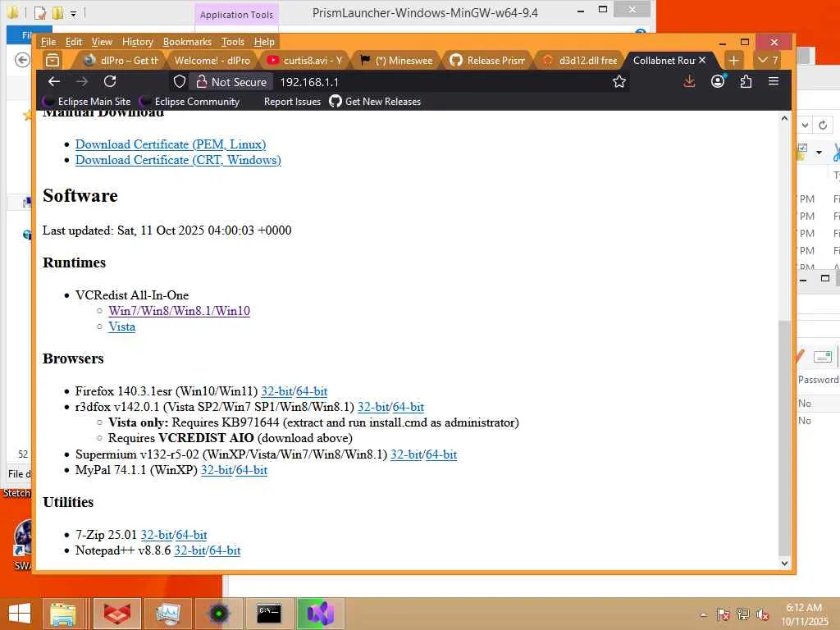Switch to the Minesweeper tab
Screen dimensions: 840x630
(396, 61)
